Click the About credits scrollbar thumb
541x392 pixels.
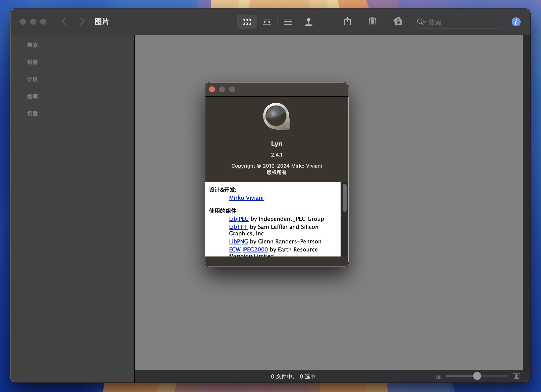click(344, 198)
